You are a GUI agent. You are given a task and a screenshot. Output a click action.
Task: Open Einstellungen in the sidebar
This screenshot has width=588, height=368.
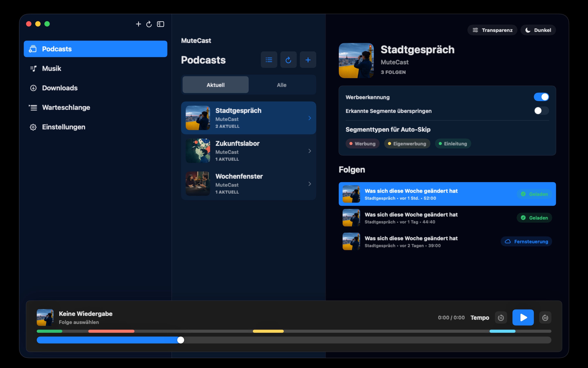pos(96,127)
